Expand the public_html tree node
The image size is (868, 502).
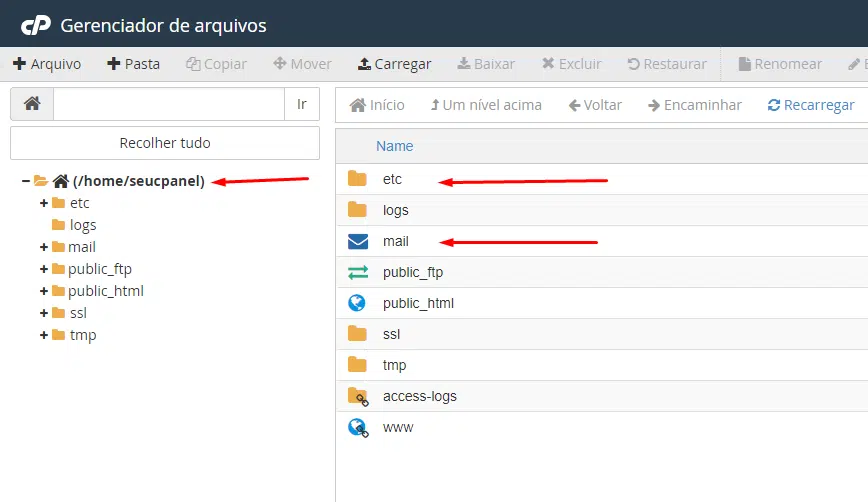point(44,291)
